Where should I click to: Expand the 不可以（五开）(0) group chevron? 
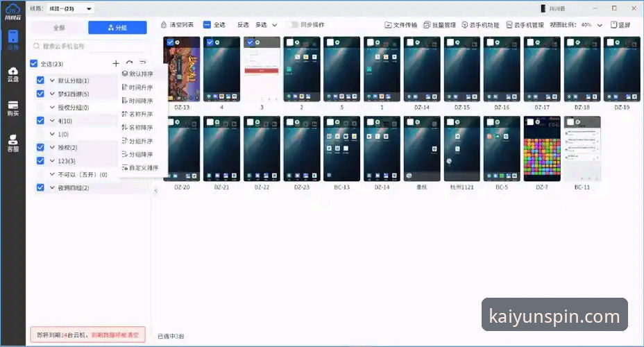[52, 174]
